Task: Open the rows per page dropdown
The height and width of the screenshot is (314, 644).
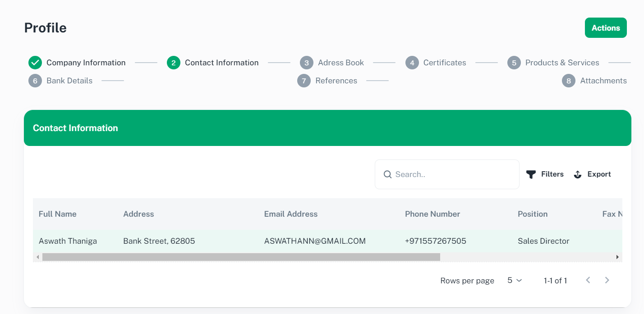Action: coord(515,280)
